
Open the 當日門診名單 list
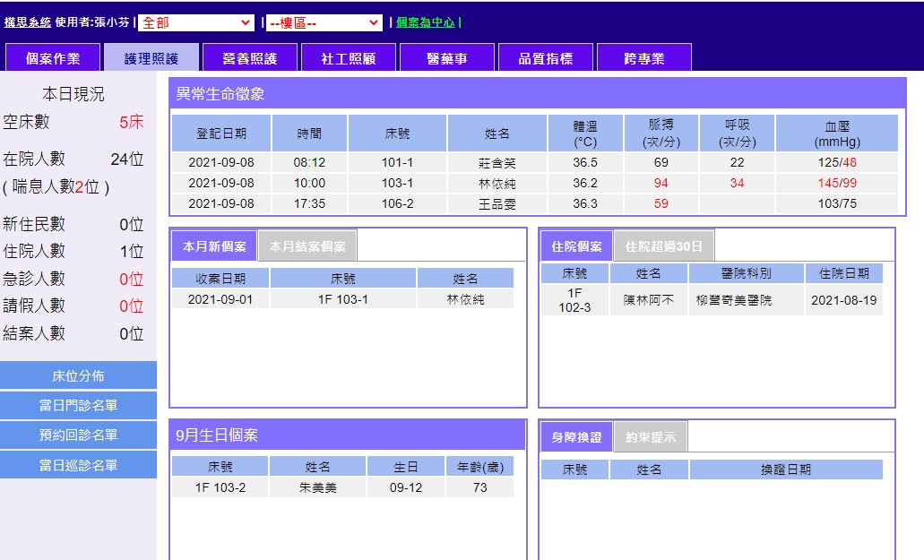click(78, 405)
